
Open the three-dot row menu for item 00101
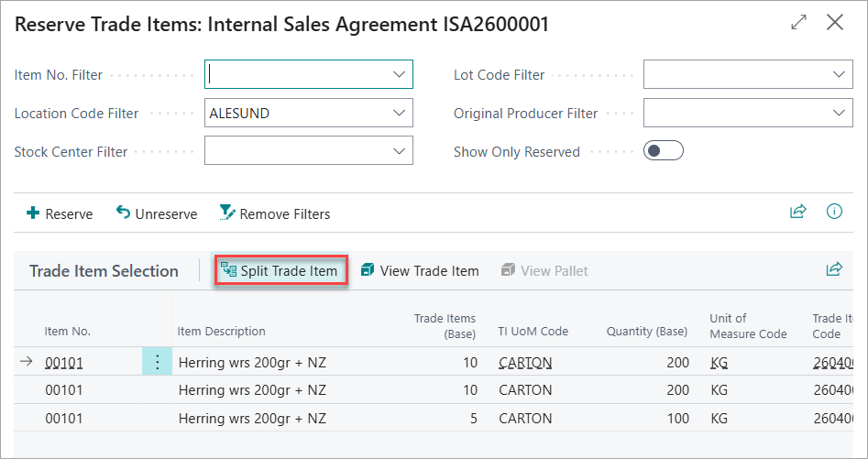click(x=158, y=362)
